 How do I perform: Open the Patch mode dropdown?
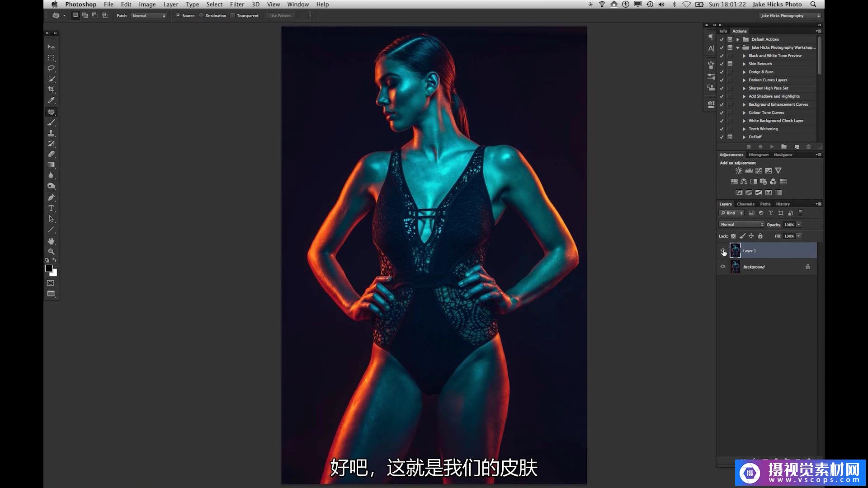(x=149, y=16)
